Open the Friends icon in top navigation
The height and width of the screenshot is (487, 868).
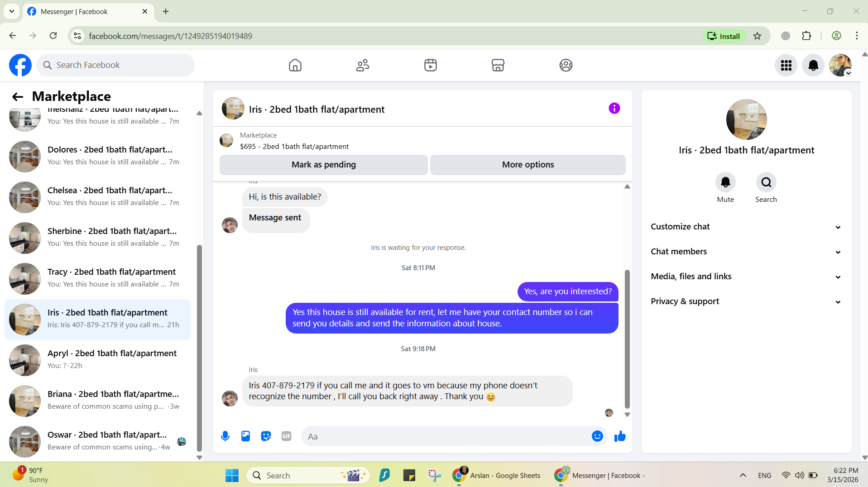pos(363,65)
